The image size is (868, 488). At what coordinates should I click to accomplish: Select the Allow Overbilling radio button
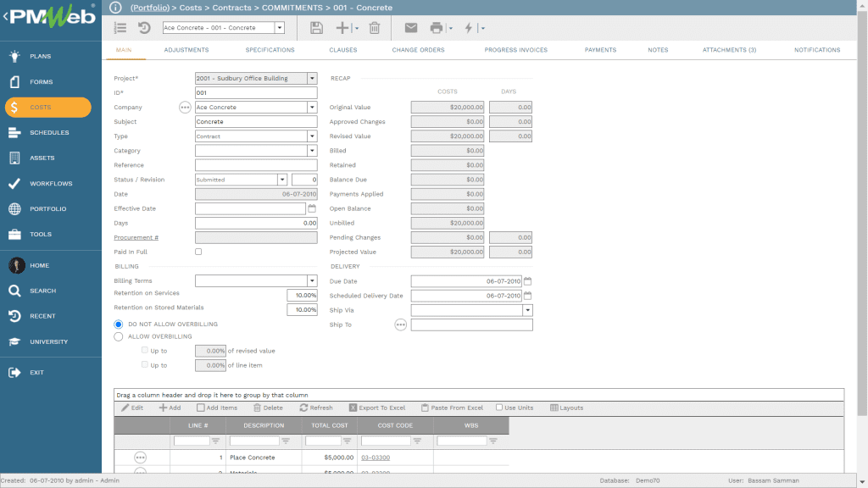[119, 336]
